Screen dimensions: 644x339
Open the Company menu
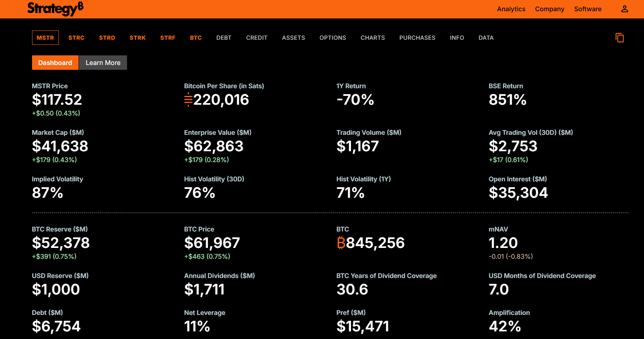tap(549, 9)
